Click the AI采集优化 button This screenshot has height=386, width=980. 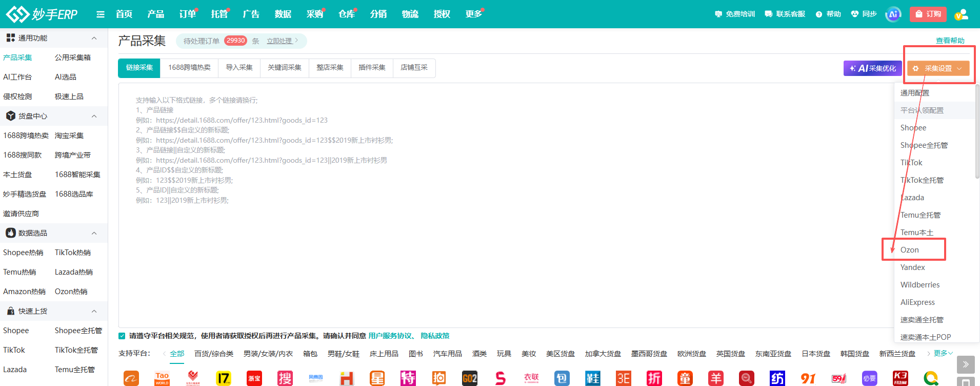[872, 68]
